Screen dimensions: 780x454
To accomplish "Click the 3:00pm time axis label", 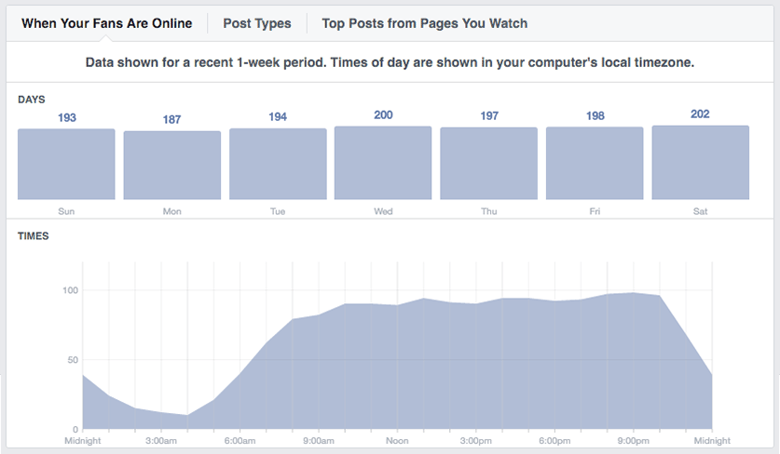I will click(476, 441).
